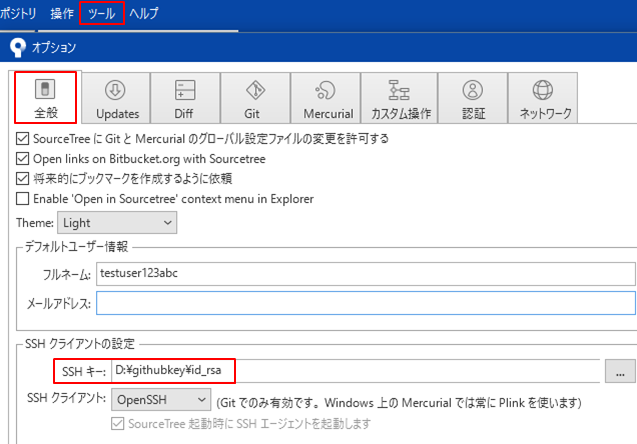Open the ツール menu
The image size is (637, 444).
102,13
